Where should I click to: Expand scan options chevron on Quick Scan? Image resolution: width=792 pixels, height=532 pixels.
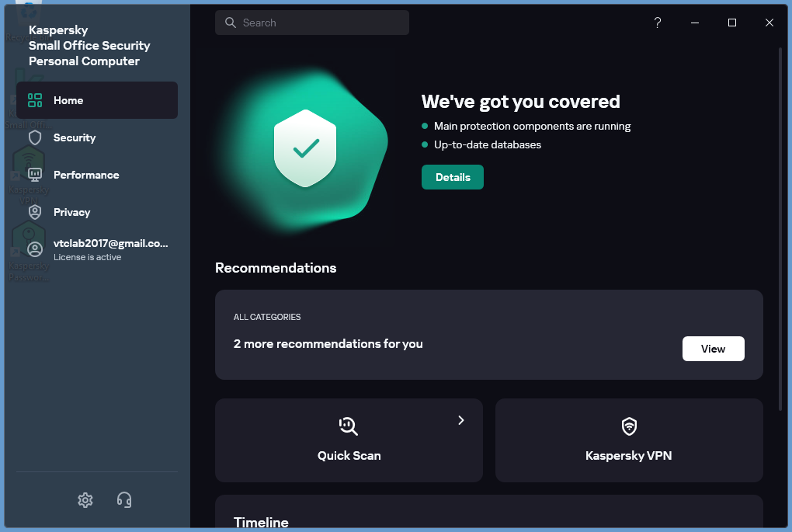pos(460,420)
